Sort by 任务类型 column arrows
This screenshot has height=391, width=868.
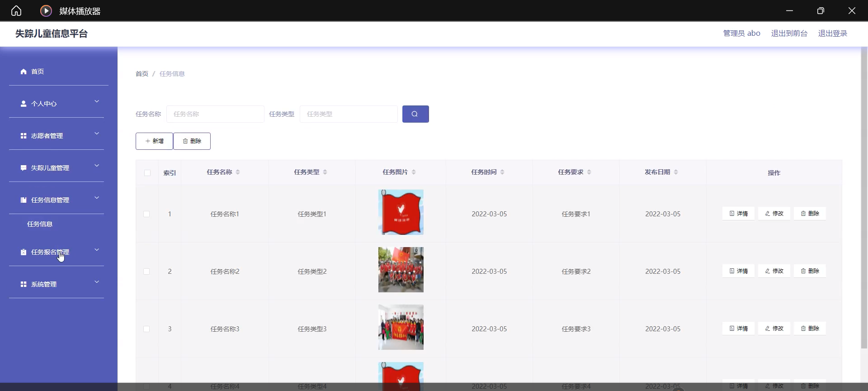(x=325, y=172)
